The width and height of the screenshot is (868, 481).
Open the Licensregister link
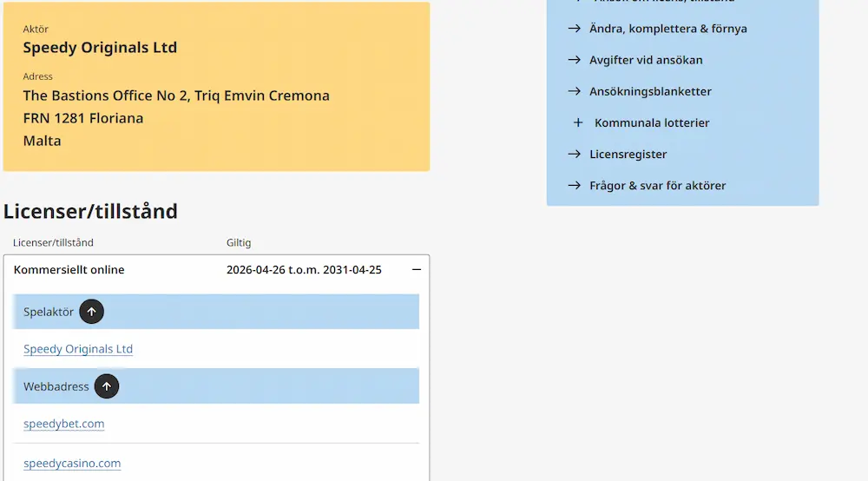[x=628, y=155]
